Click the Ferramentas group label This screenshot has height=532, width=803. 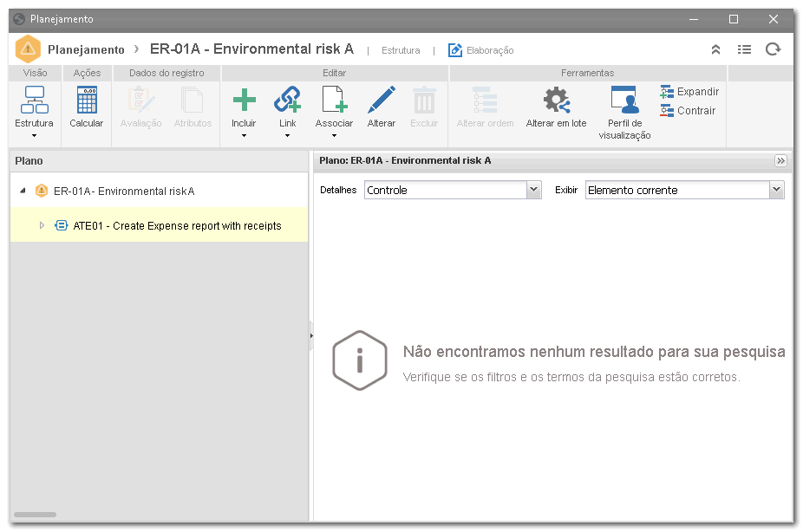(587, 73)
